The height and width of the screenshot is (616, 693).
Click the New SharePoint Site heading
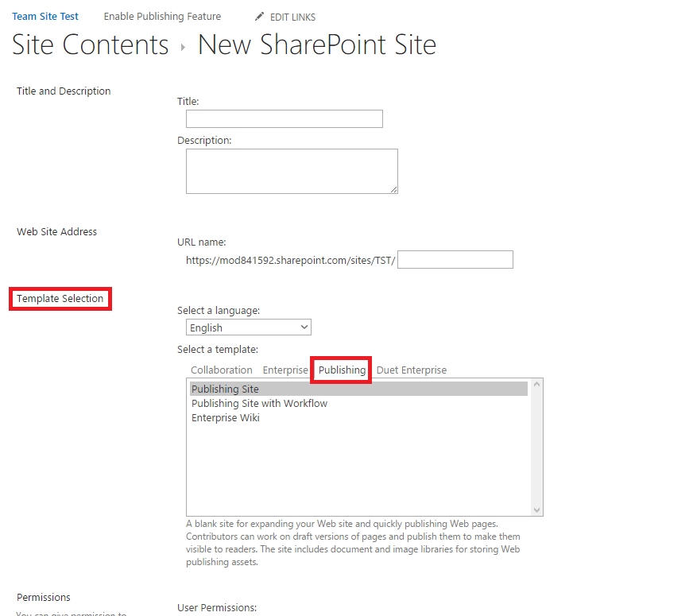pos(317,45)
